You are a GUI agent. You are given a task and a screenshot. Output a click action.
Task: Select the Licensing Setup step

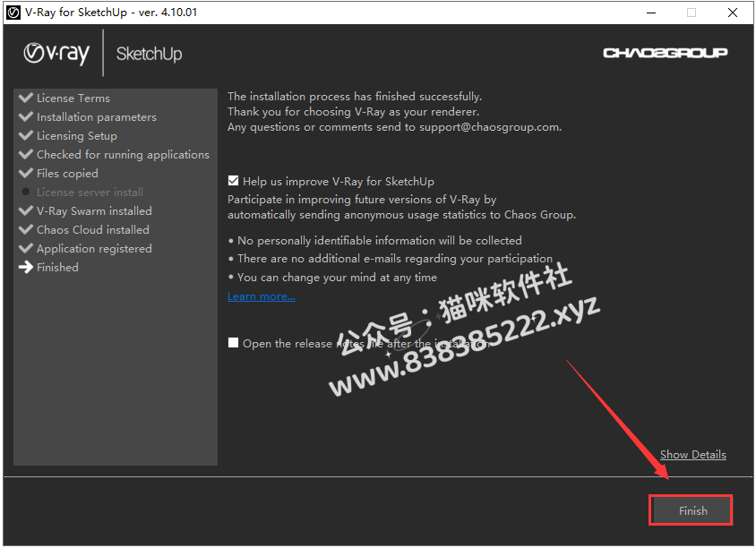point(77,136)
